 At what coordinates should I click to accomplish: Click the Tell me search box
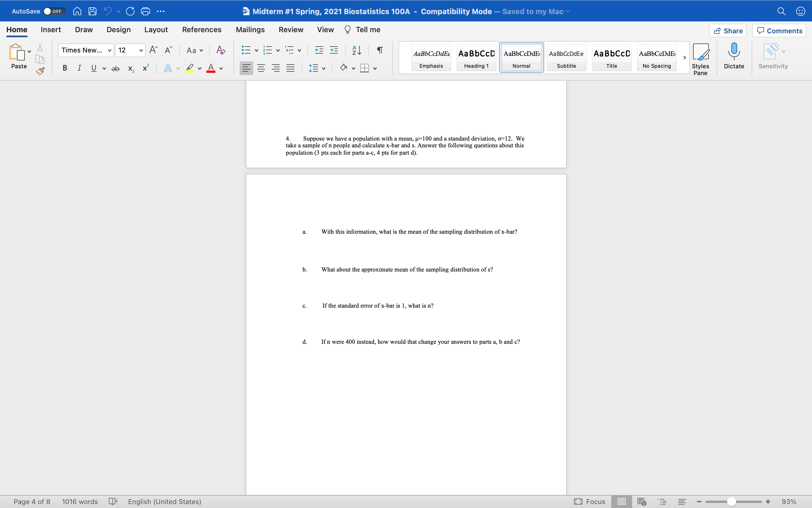click(362, 30)
